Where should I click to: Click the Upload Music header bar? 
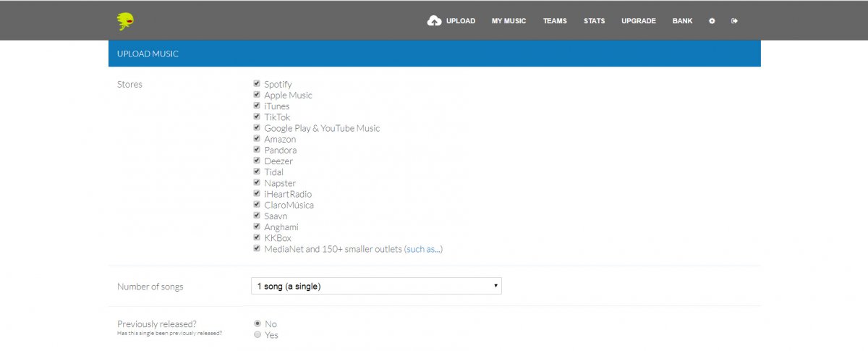(x=434, y=54)
